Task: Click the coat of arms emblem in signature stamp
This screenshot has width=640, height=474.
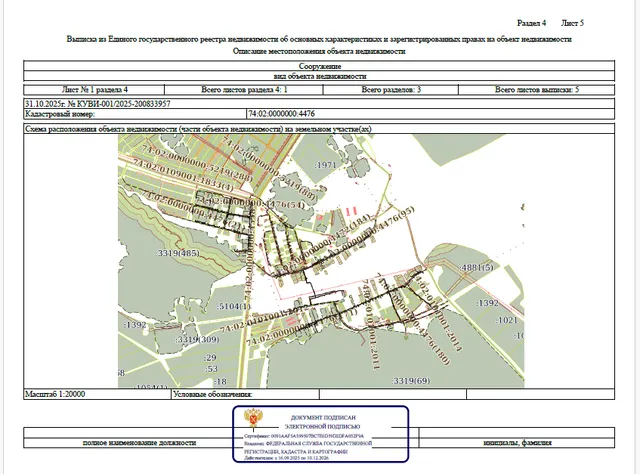Action: (253, 418)
